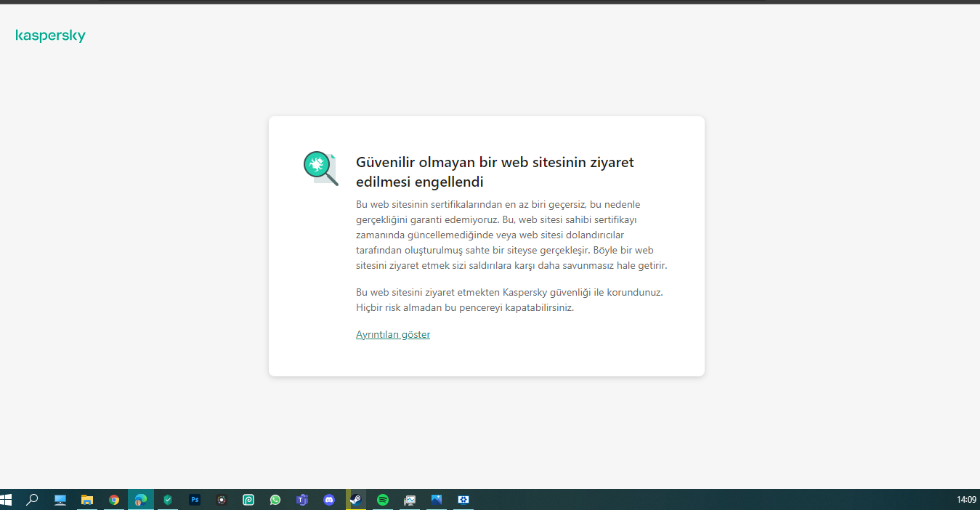
Task: Click heading 'Güvenilir olmayan bir web sitesinin ziyaret'
Action: pos(495,162)
